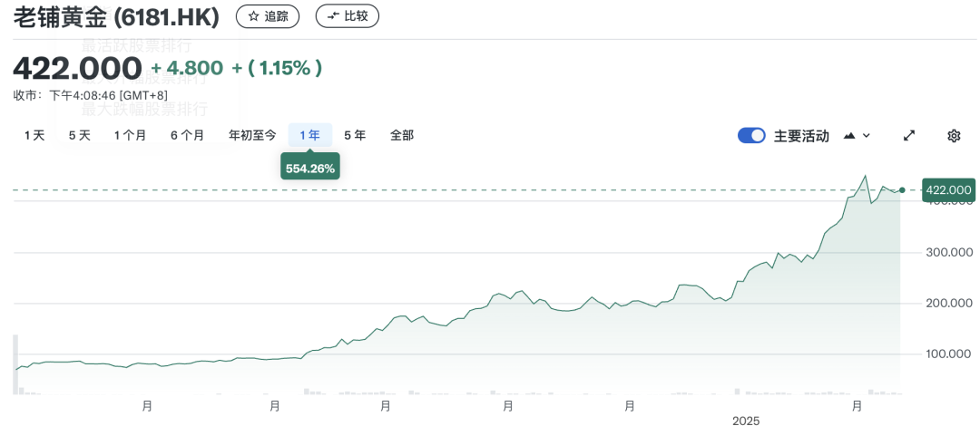Click the 422.000 price label on axis
Image resolution: width=980 pixels, height=426 pixels.
click(x=949, y=190)
